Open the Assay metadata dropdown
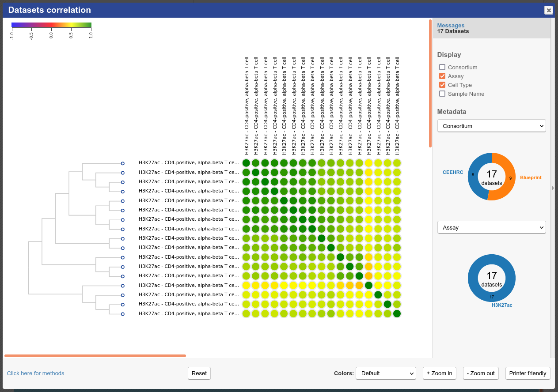 pyautogui.click(x=491, y=227)
